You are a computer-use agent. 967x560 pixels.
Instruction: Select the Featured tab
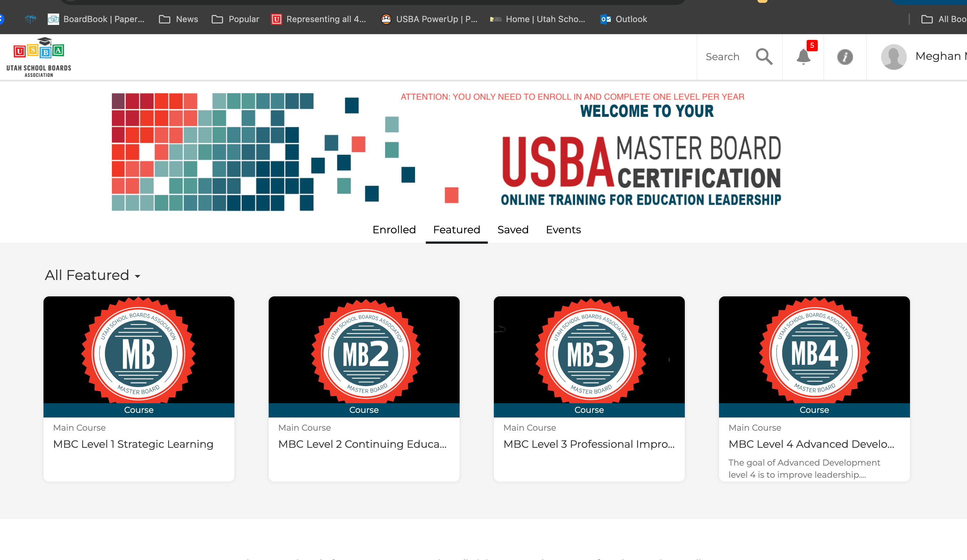(x=457, y=229)
